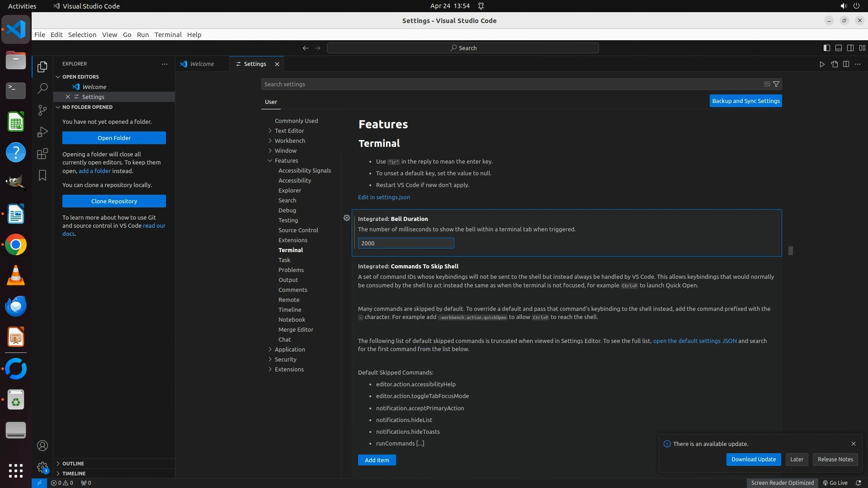868x488 pixels.
Task: Click the Download Update button
Action: pyautogui.click(x=753, y=459)
